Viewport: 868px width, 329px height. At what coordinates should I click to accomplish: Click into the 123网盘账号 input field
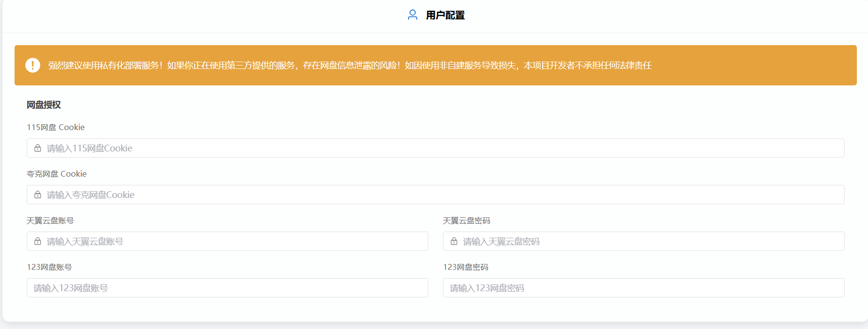227,288
